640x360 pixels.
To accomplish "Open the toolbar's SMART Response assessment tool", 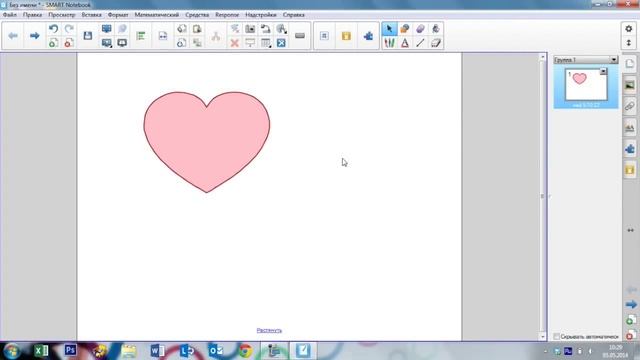I will click(346, 36).
